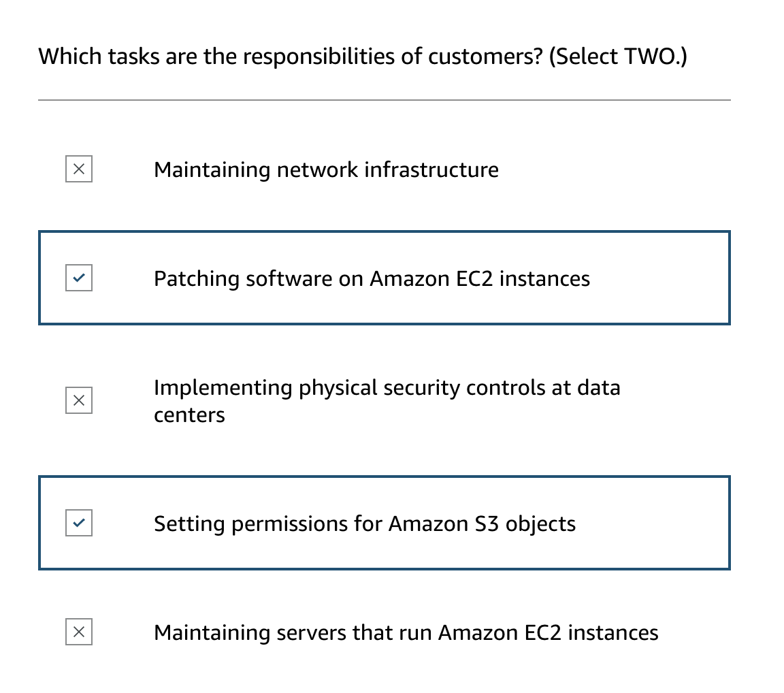
Task: Click the horizontal divider line below the question
Action: pyautogui.click(x=385, y=100)
